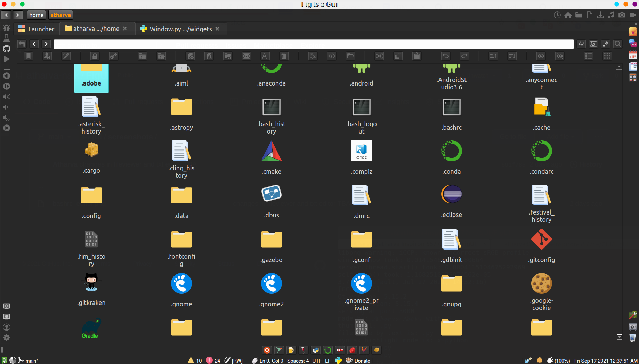Switch to the Window.py .../widgets tab

click(x=181, y=29)
